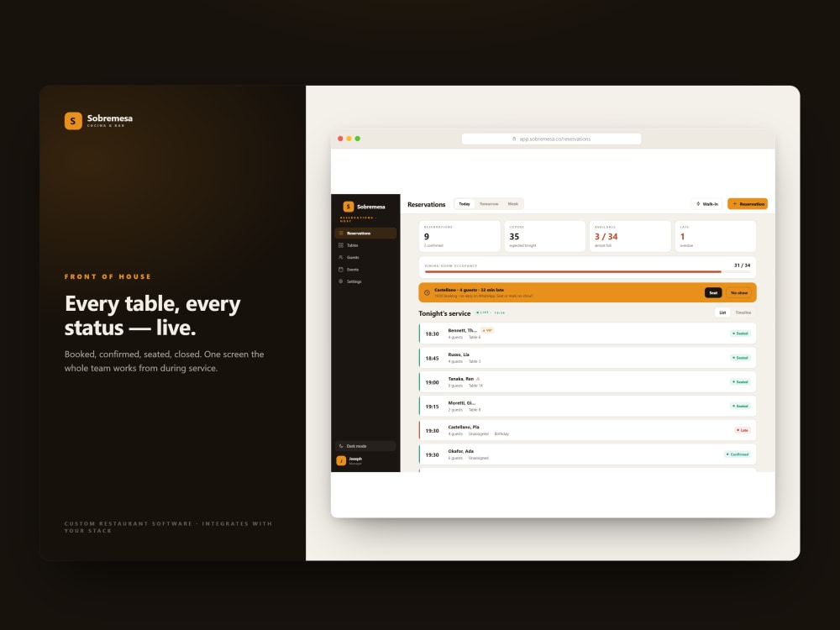This screenshot has width=840, height=630.
Task: Click the Settings gear icon
Action: coord(341,281)
